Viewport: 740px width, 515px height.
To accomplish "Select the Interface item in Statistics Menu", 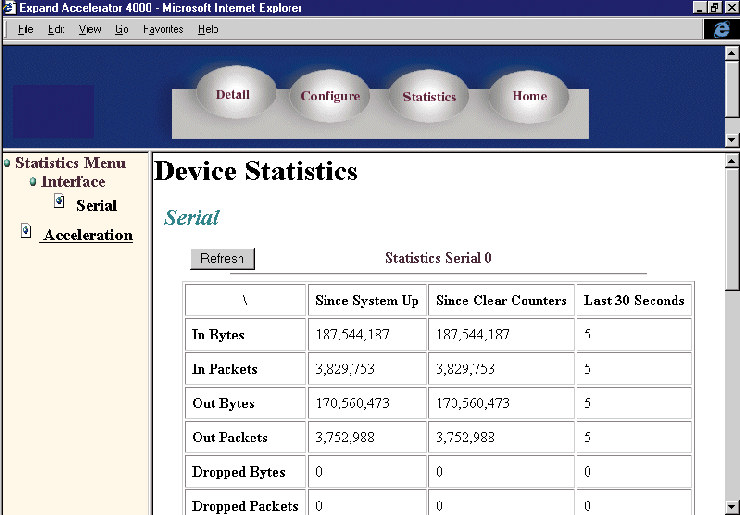I will pos(73,182).
